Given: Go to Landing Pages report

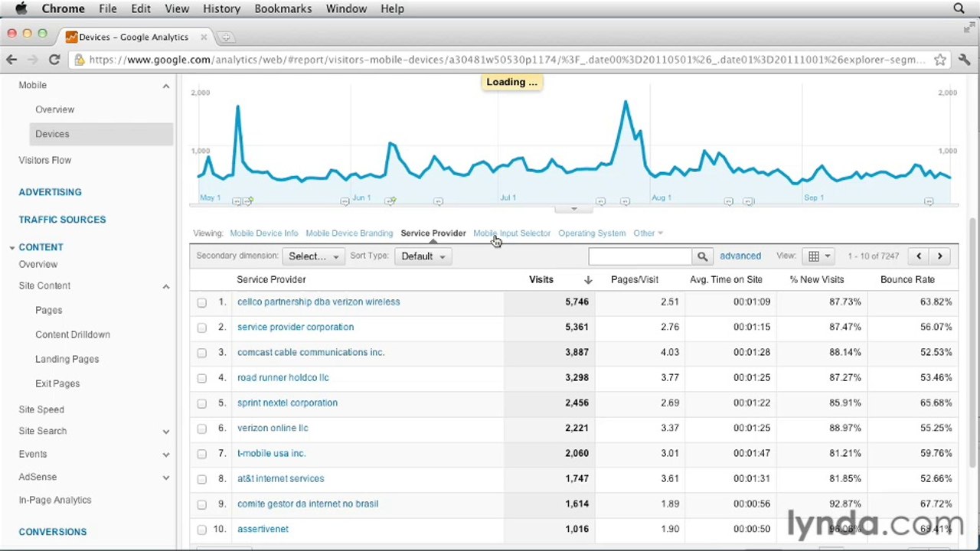Looking at the screenshot, I should click(67, 359).
